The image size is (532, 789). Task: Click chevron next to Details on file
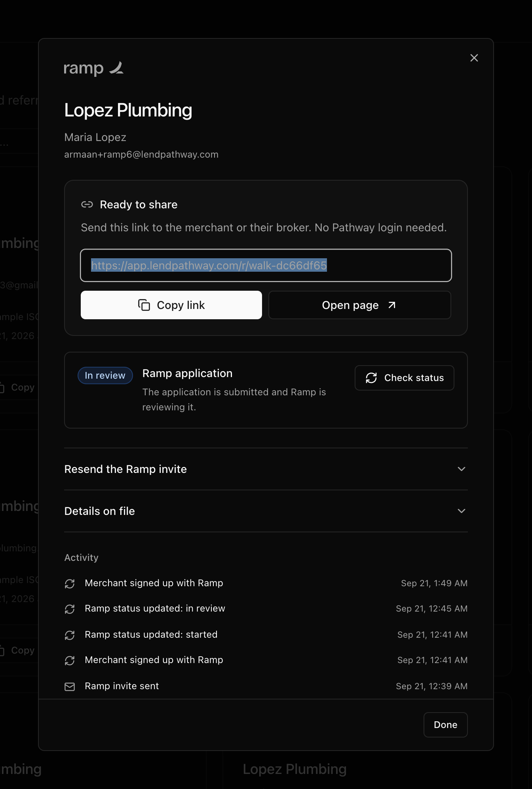point(462,511)
